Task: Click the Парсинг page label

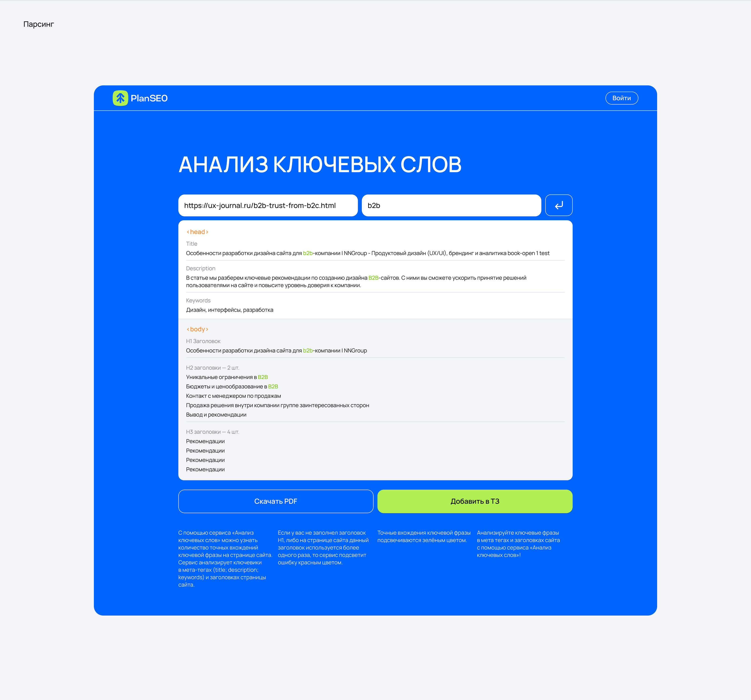Action: point(38,24)
